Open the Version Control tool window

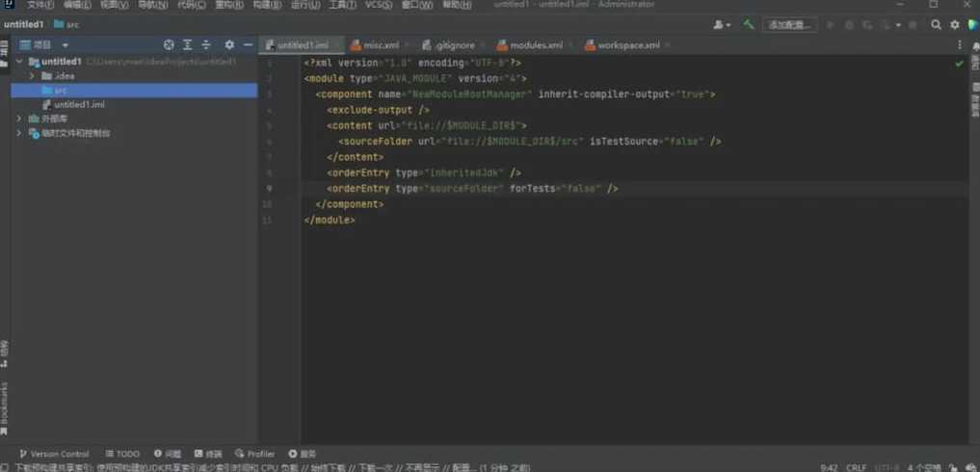tap(54, 454)
